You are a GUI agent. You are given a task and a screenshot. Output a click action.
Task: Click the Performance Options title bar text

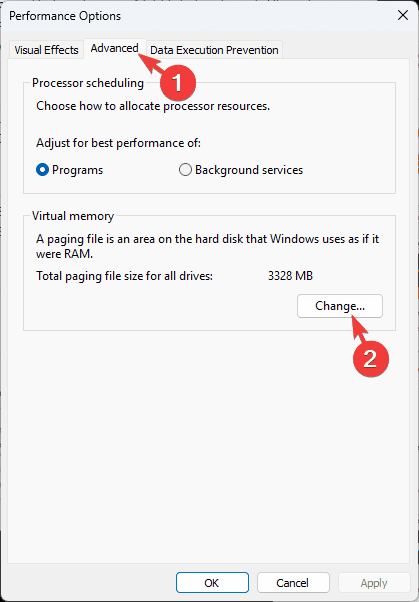click(65, 16)
